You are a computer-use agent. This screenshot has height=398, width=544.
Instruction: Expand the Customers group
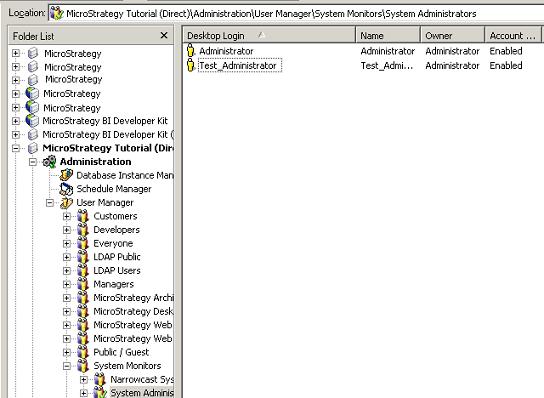coord(67,216)
